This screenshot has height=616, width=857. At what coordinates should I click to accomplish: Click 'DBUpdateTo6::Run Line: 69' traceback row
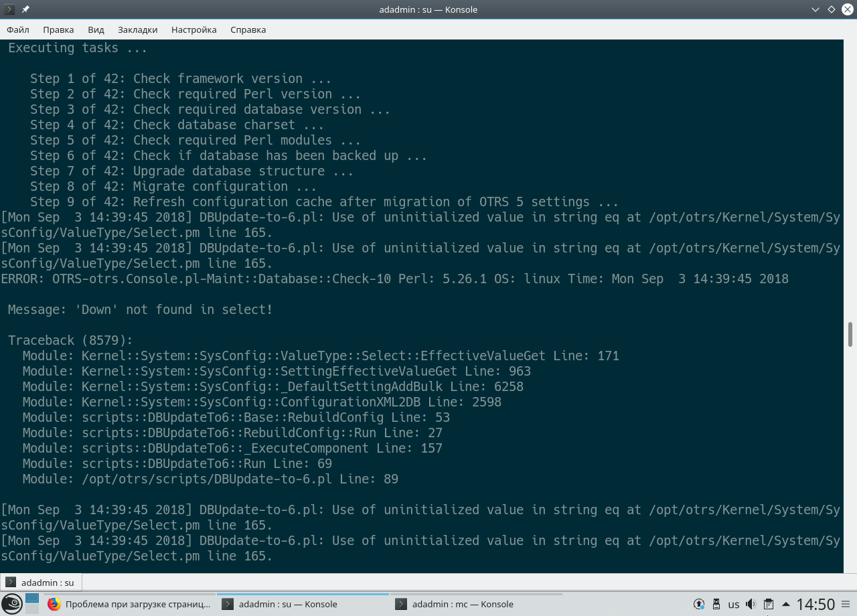tap(177, 463)
